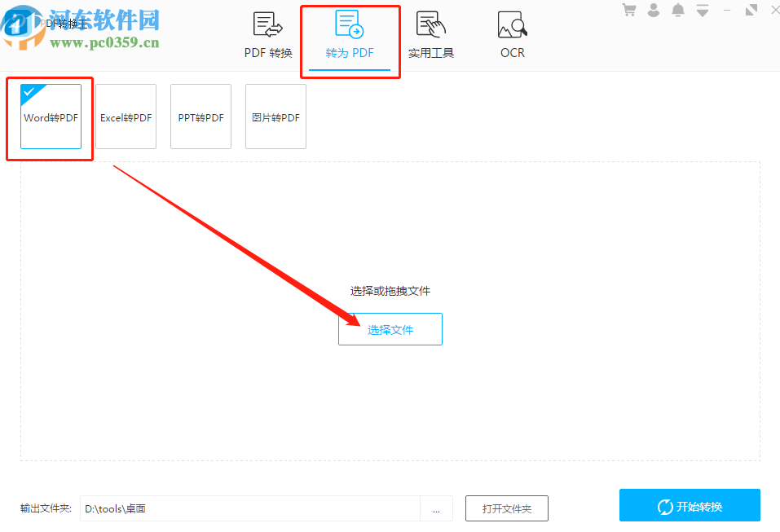Switch to the Excel转PDF tab

(126, 117)
